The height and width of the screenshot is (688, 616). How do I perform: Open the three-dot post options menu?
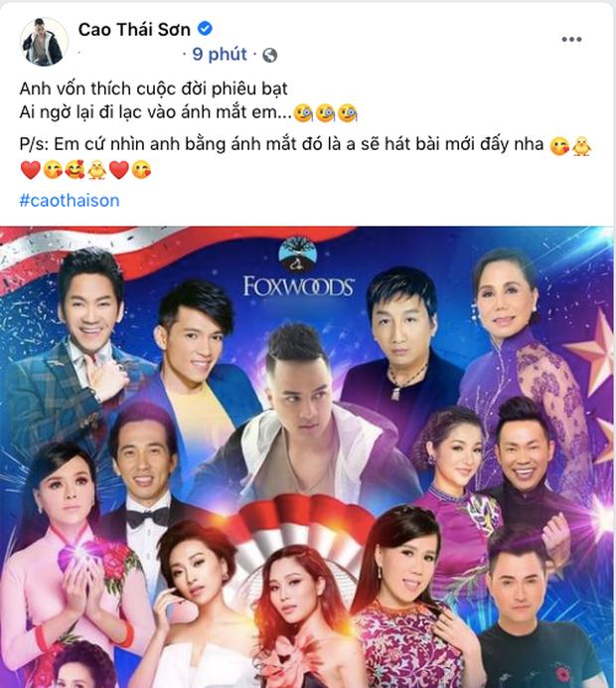click(571, 40)
